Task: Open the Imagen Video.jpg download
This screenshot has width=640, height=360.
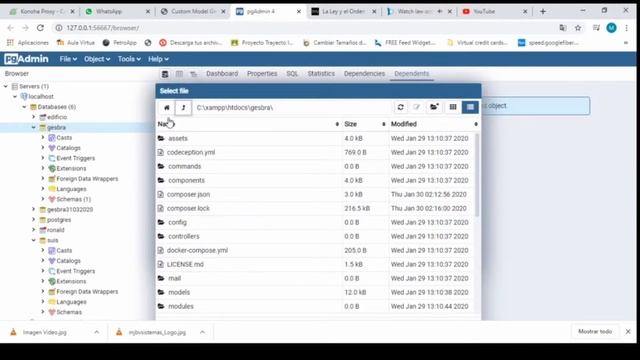Action: [x=44, y=332]
